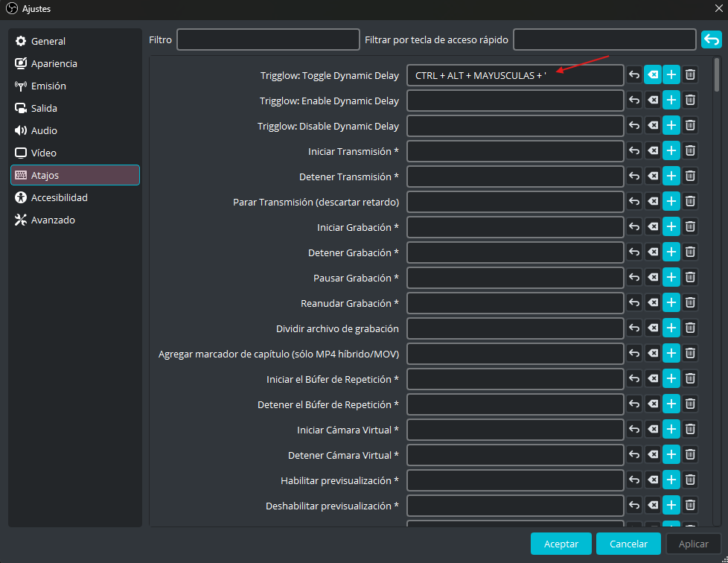Reset the hotkey filter search

click(712, 40)
